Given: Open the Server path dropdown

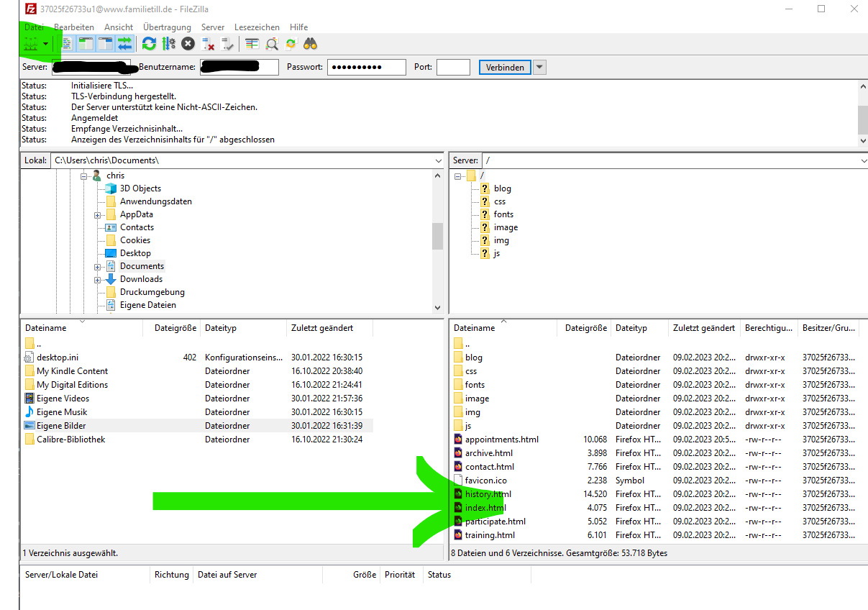Looking at the screenshot, I should point(862,160).
